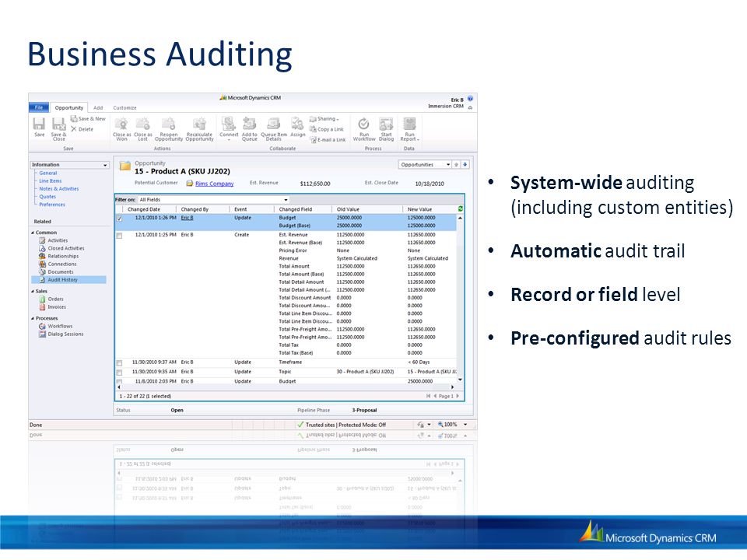Click the help icon beside Eric B
The width and height of the screenshot is (747, 560).
[470, 99]
